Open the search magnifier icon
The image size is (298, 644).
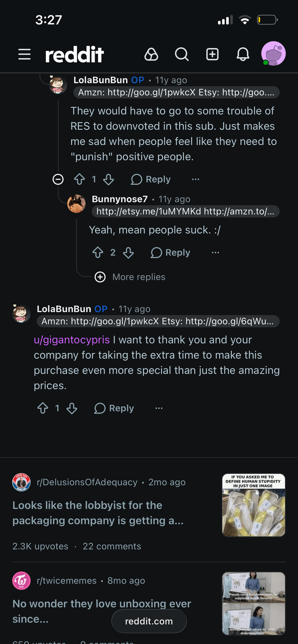(182, 54)
